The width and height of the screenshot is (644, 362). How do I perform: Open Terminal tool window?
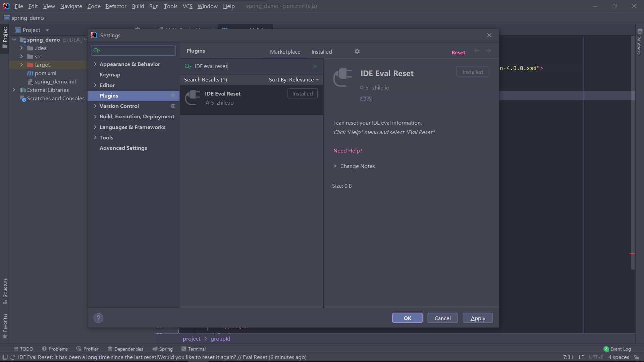pyautogui.click(x=194, y=349)
